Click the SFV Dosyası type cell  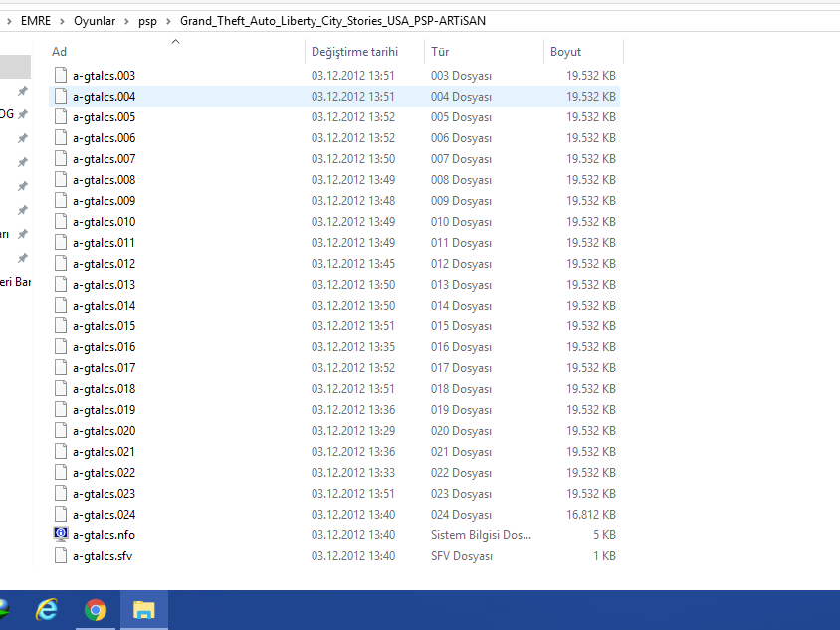click(461, 556)
